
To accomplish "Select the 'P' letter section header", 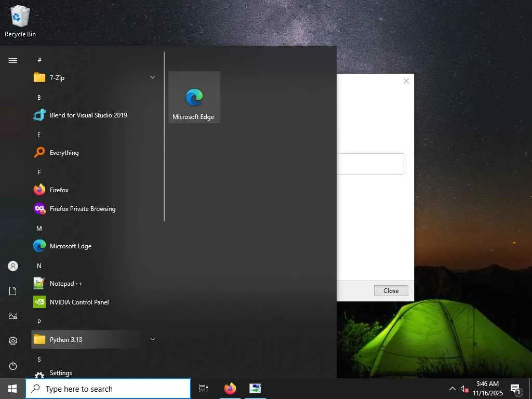I will (x=39, y=322).
